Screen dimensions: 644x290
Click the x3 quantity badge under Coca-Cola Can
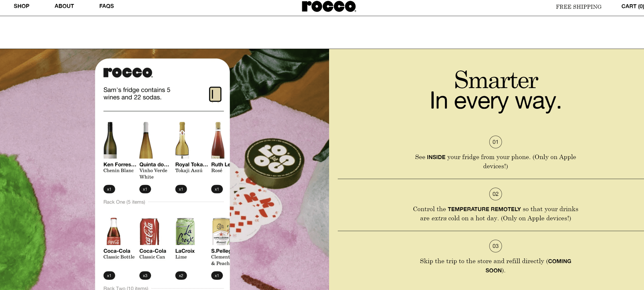coord(145,276)
